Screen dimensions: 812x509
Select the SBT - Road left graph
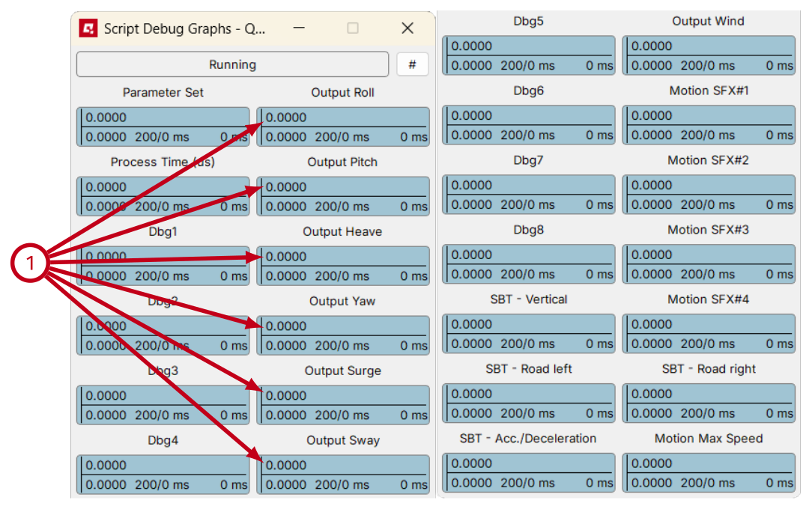(x=529, y=403)
